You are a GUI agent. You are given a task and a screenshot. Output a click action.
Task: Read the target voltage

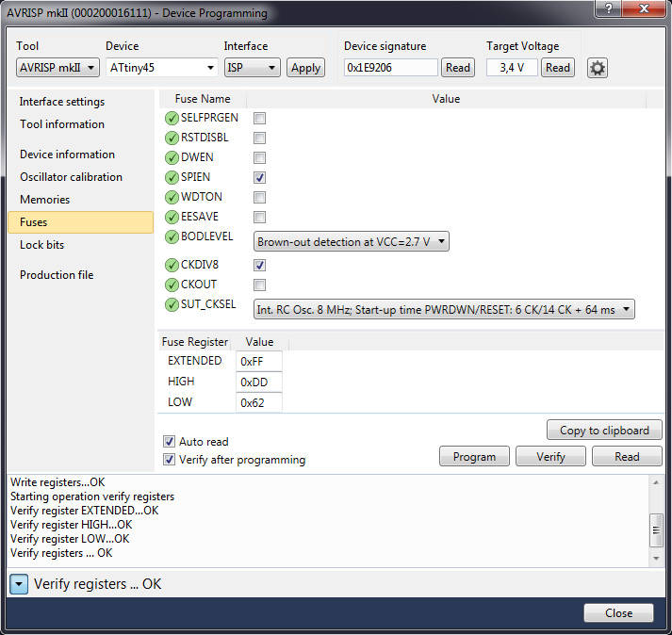558,68
